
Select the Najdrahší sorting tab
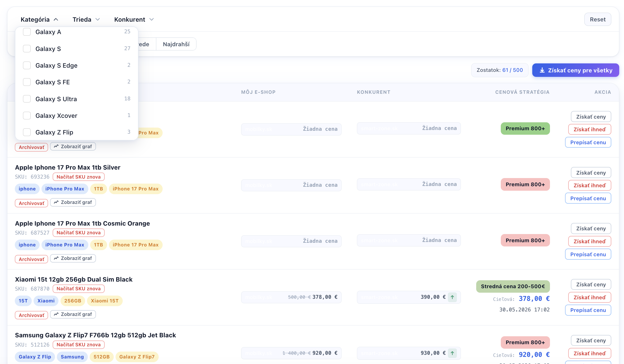coord(176,44)
